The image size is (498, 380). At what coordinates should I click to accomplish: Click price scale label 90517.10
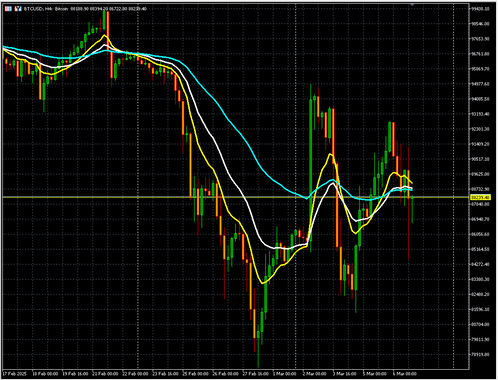[x=480, y=159]
